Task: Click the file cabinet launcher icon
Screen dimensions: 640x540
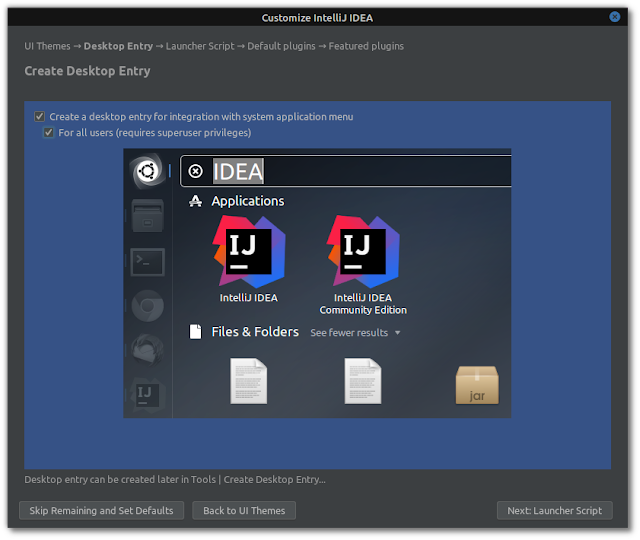Action: click(x=148, y=216)
